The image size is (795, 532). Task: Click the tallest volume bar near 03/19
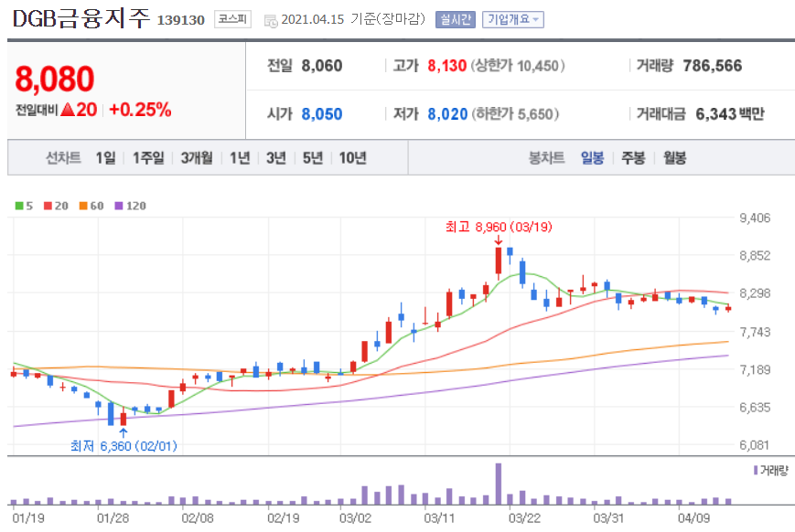[499, 484]
